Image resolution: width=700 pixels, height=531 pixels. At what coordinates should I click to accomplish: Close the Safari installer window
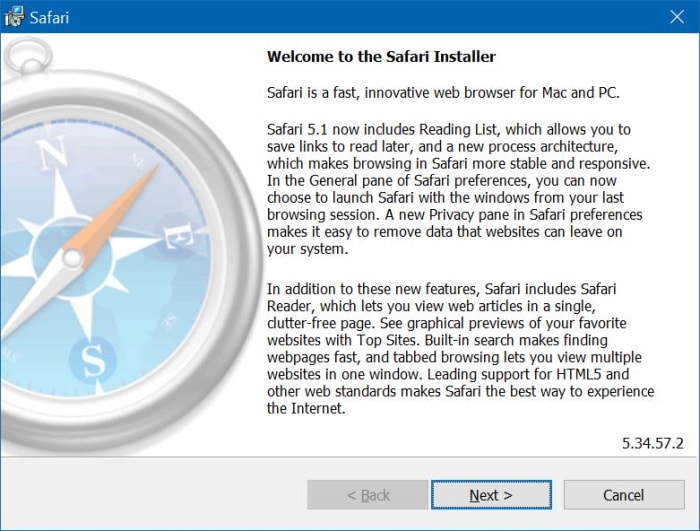click(677, 17)
